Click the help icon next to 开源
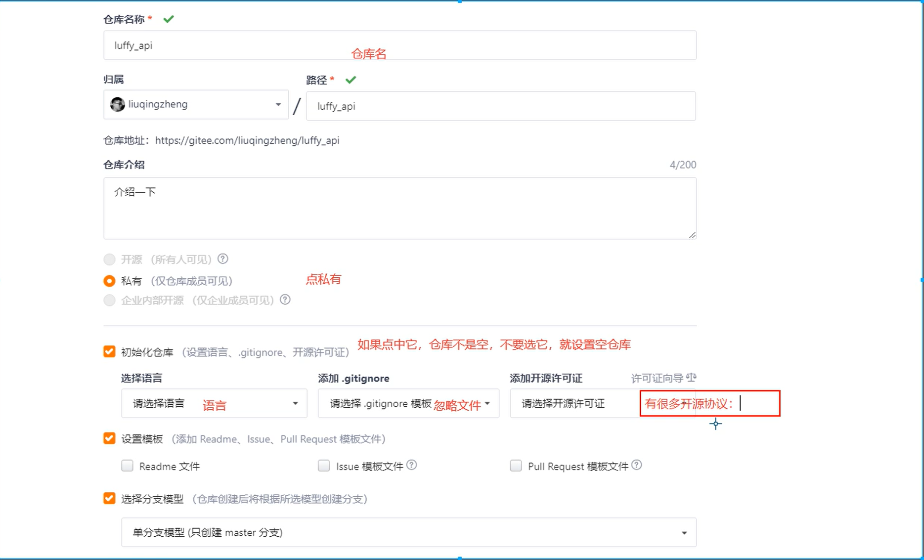The height and width of the screenshot is (560, 924). [223, 258]
